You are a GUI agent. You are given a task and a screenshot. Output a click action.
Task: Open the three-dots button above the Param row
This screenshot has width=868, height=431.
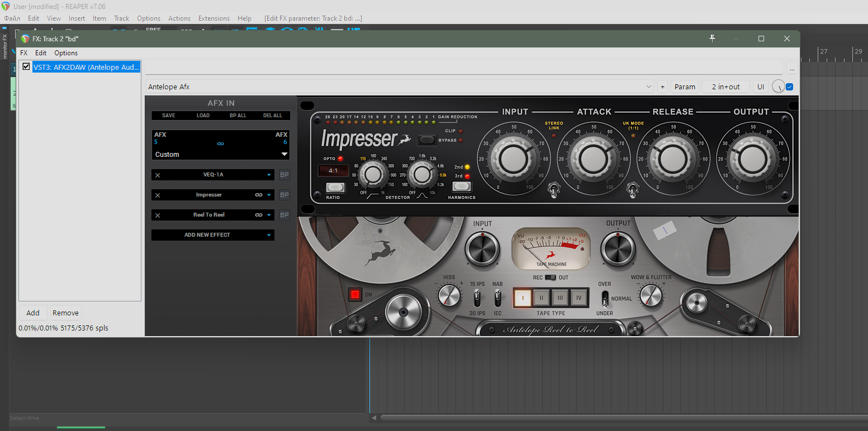click(791, 69)
